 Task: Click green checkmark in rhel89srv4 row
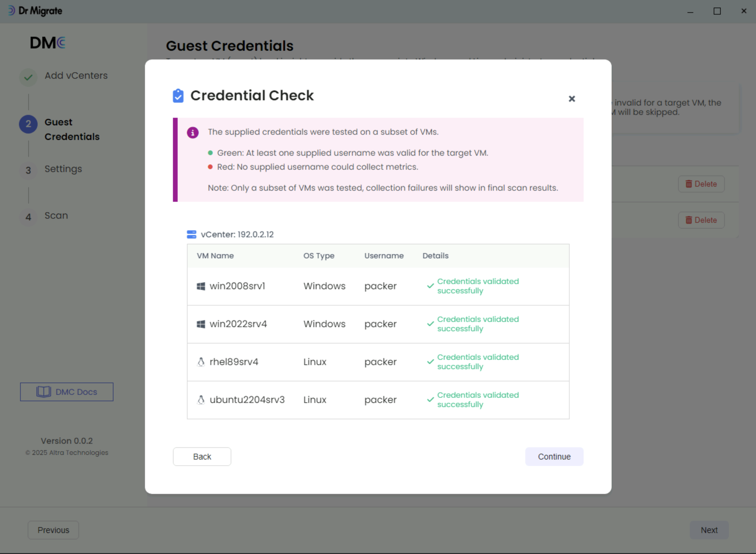(430, 362)
